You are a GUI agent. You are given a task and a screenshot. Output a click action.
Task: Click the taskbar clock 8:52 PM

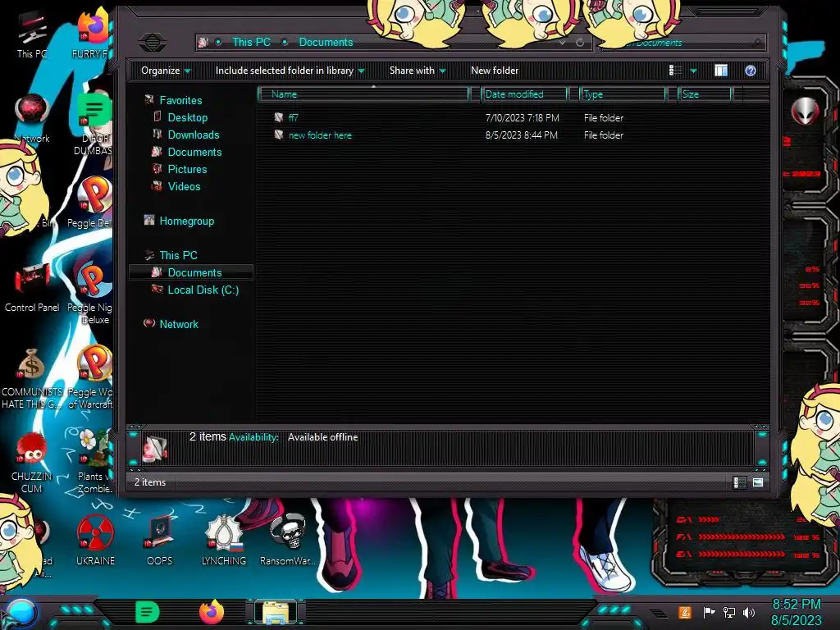[796, 605]
